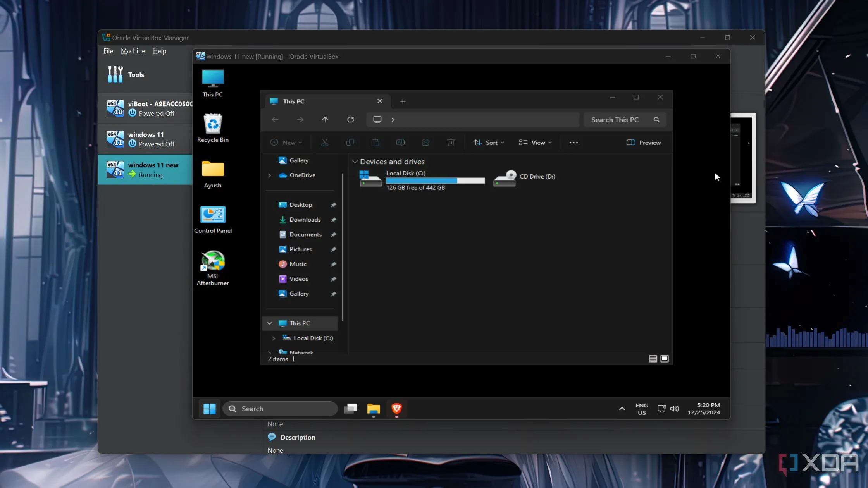Unpin Downloads using its pin icon
The image size is (868, 488).
333,220
